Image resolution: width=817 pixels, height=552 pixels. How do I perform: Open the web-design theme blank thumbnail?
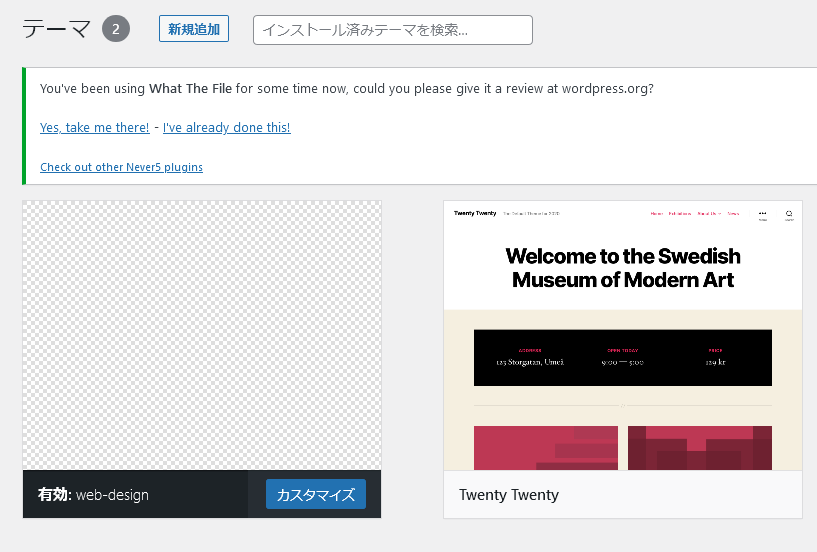click(202, 335)
